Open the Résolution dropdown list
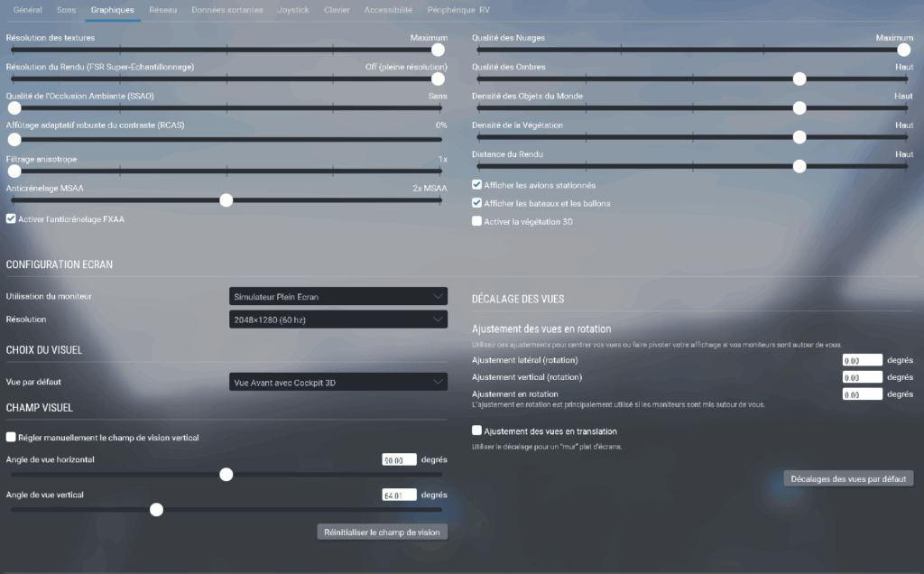 click(338, 319)
